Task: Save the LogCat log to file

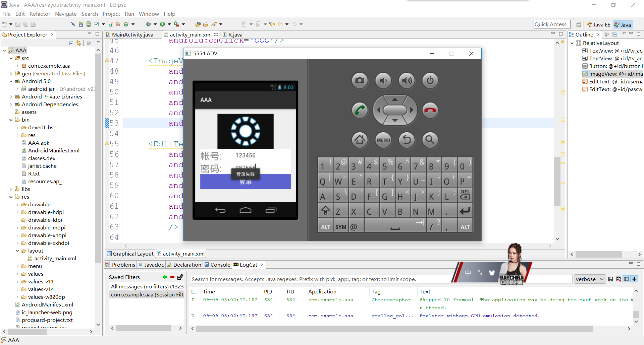Action: point(611,279)
